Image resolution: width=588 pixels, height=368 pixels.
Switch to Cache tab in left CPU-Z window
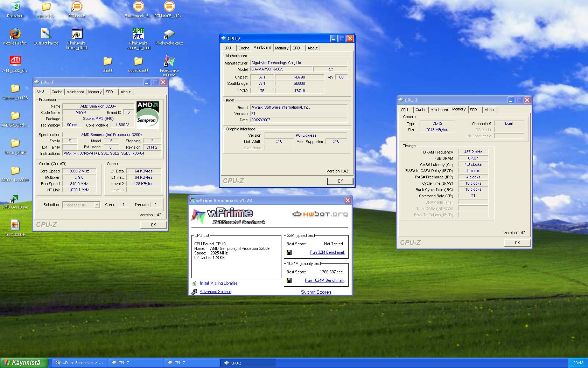(57, 92)
